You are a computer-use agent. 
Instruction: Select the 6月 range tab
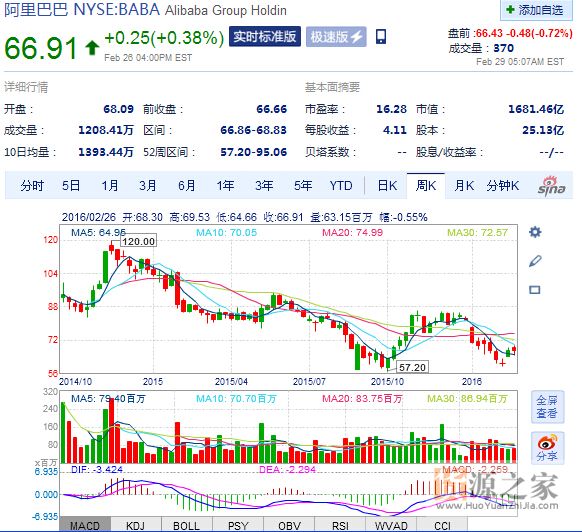187,185
